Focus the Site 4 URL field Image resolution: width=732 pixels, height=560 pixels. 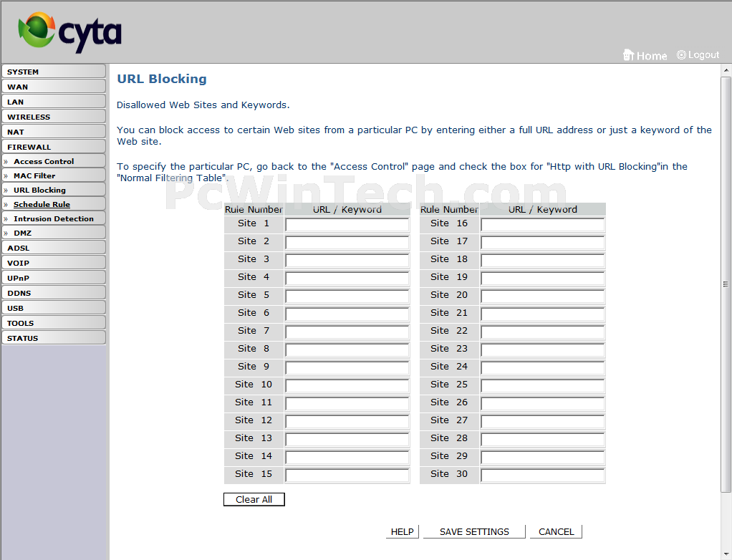point(347,279)
